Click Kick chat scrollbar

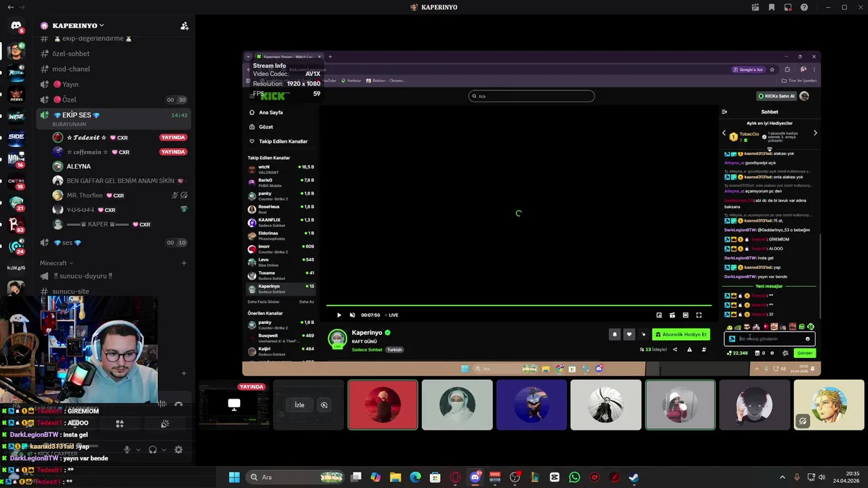pos(821,275)
